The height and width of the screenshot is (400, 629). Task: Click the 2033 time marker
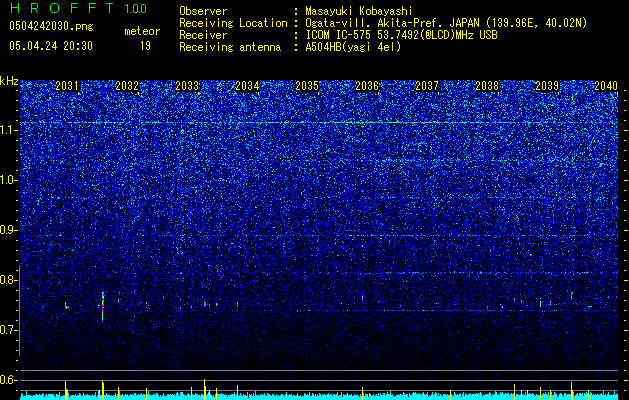(187, 86)
